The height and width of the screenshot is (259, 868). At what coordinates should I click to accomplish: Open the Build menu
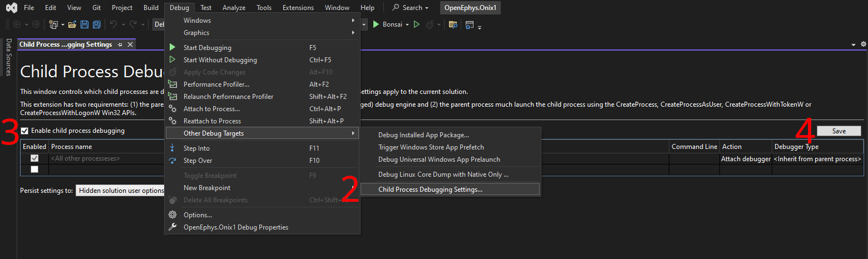pos(151,8)
